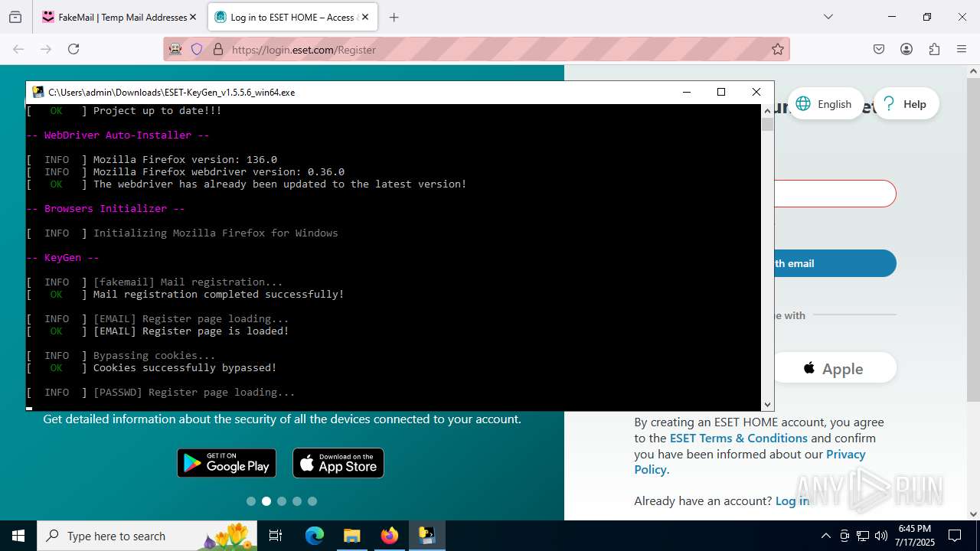Click the email input field on ESET page

point(835,194)
